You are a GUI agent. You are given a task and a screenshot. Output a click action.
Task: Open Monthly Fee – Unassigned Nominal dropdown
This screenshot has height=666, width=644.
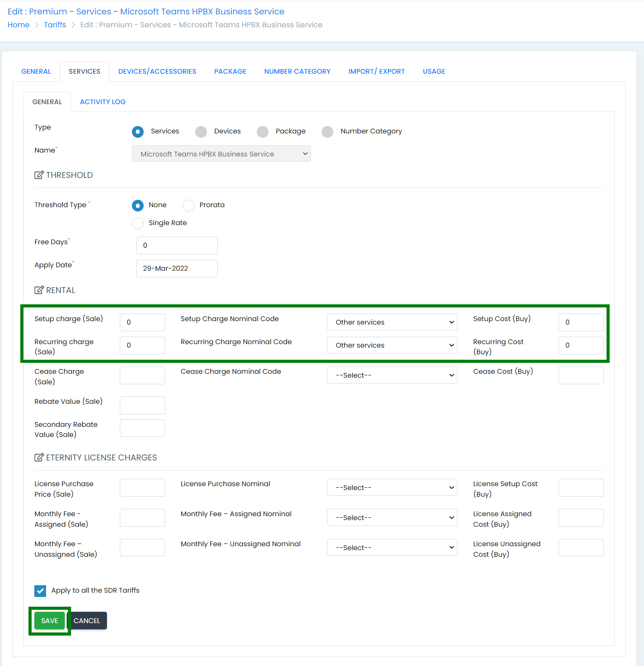coord(392,548)
